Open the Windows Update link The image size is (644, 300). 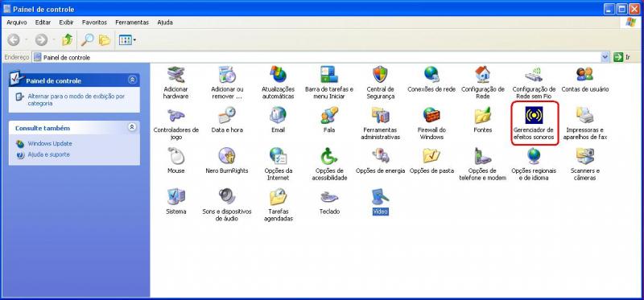click(x=50, y=144)
